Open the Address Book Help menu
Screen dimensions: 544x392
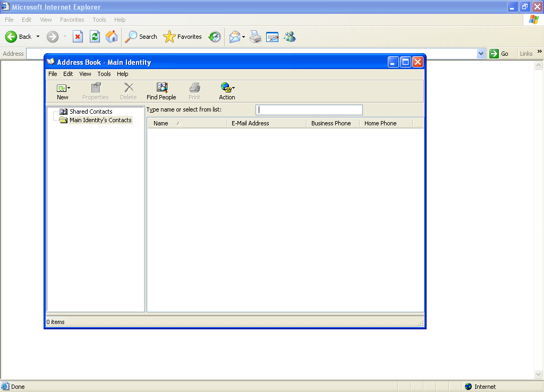(123, 74)
